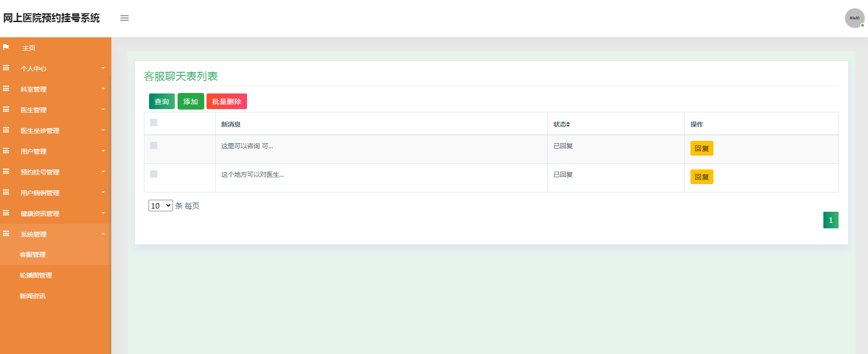Click the grid icon beside 医生坐诊管理
This screenshot has width=868, height=354.
6,130
